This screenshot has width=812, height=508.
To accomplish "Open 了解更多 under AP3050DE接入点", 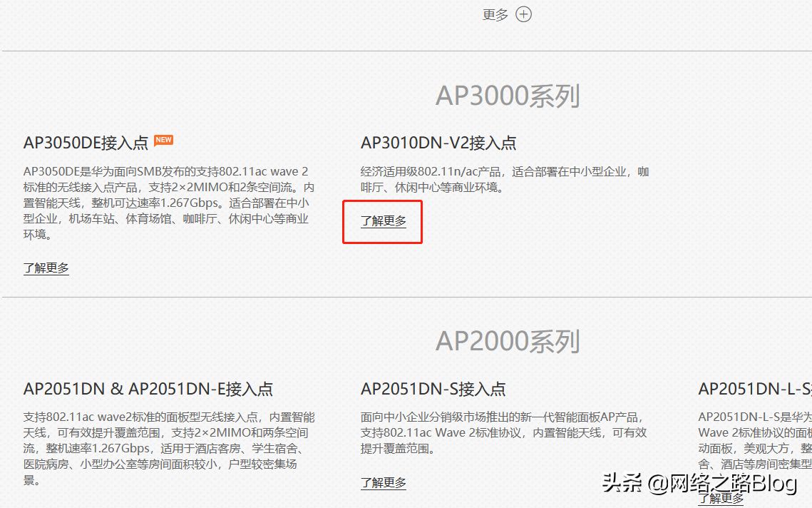I will pos(46,268).
